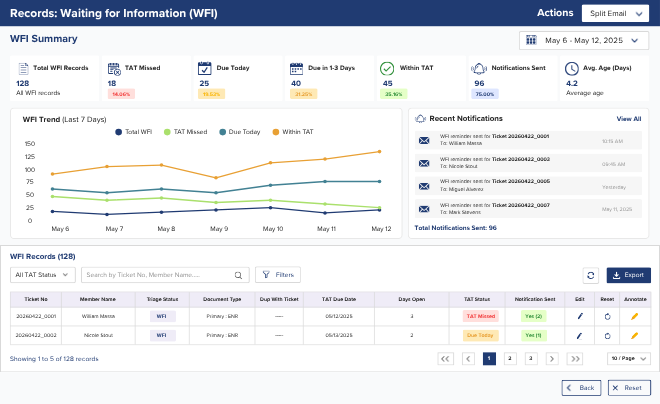Edit the William Massa record pencil icon
Image resolution: width=660 pixels, height=404 pixels.
580,316
